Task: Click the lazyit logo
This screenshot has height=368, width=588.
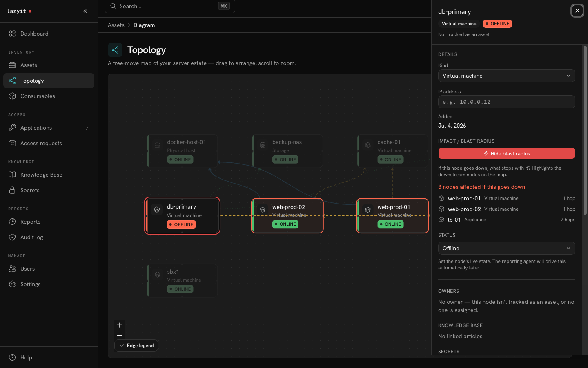Action: 19,11
